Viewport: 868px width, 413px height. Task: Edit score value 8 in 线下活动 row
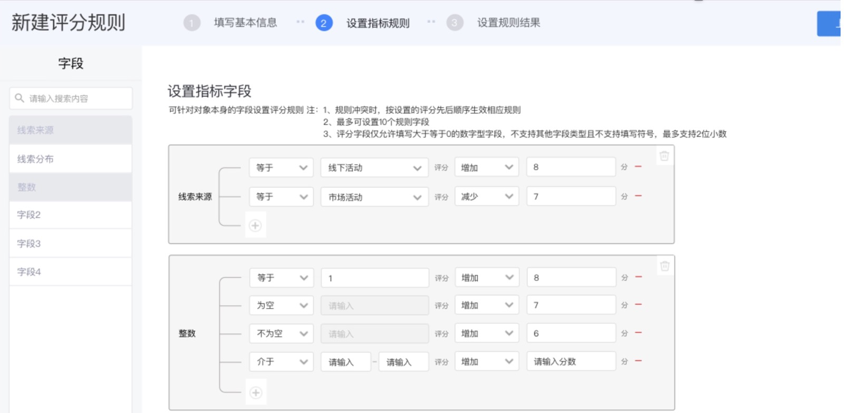coord(571,167)
